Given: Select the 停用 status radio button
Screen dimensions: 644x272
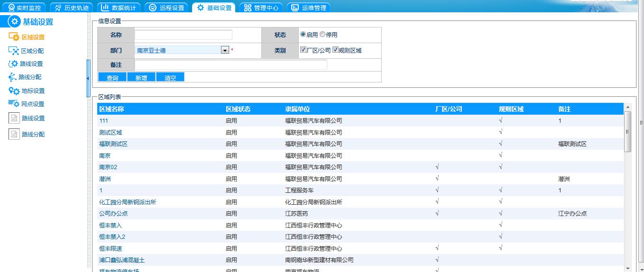Looking at the screenshot, I should pyautogui.click(x=322, y=35).
